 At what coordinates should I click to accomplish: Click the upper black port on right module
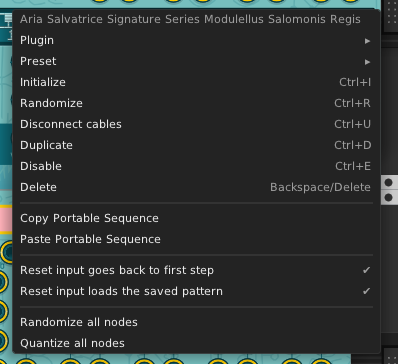pyautogui.click(x=388, y=183)
